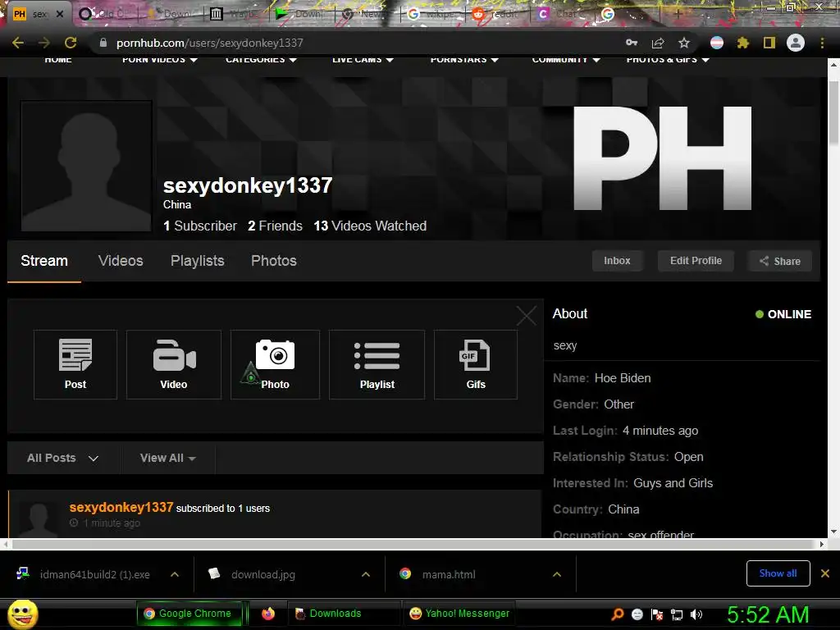Expand options for download.jpg download
This screenshot has height=630, width=840.
click(366, 574)
